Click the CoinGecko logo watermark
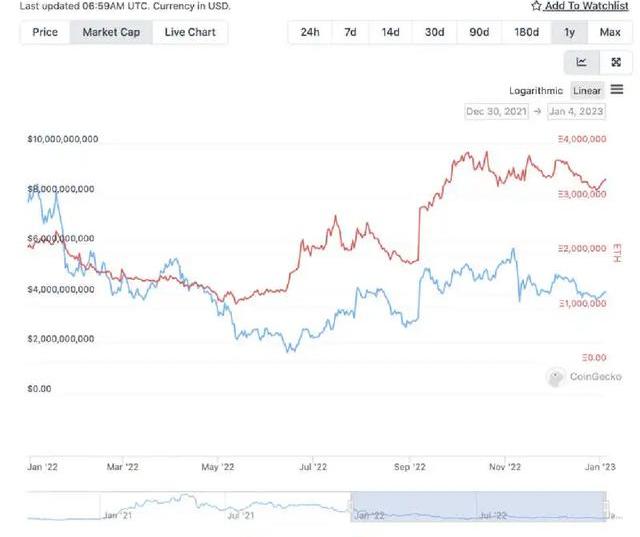The height and width of the screenshot is (537, 640). (x=584, y=377)
